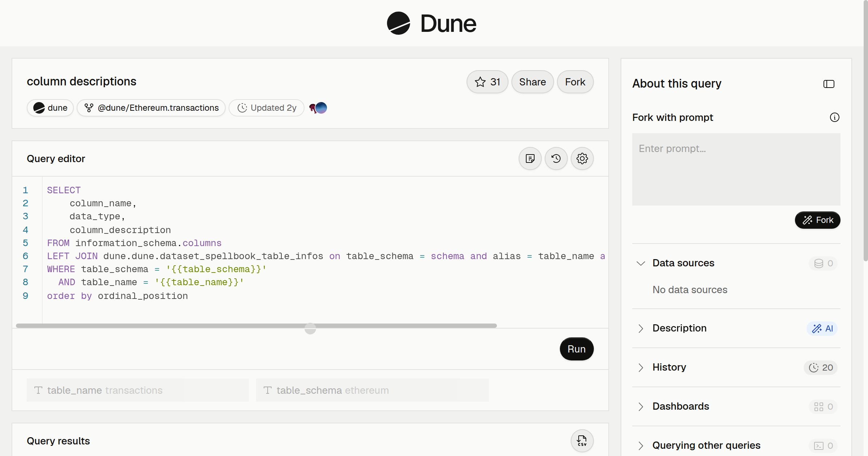Generate description with AI badge
Image resolution: width=868 pixels, height=456 pixels.
pyautogui.click(x=822, y=328)
